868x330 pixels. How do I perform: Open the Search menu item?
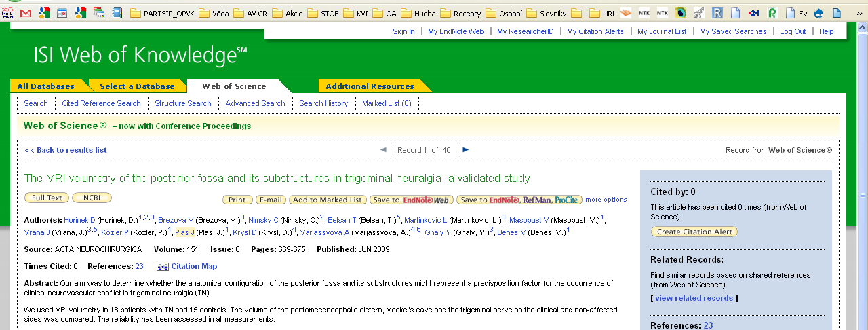[x=36, y=103]
